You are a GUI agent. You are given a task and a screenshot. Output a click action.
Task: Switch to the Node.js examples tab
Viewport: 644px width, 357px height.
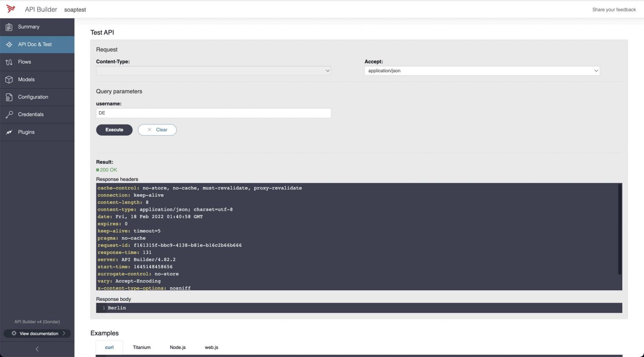coord(178,347)
